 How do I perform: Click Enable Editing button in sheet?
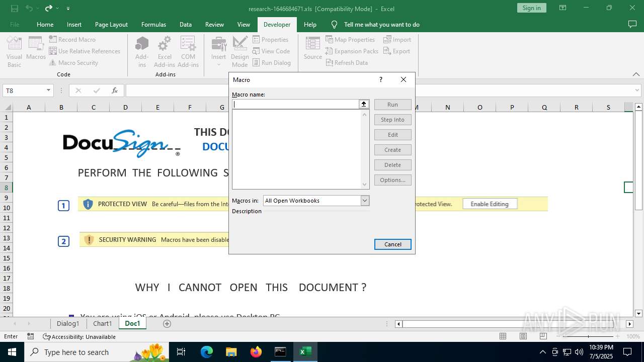click(x=490, y=204)
